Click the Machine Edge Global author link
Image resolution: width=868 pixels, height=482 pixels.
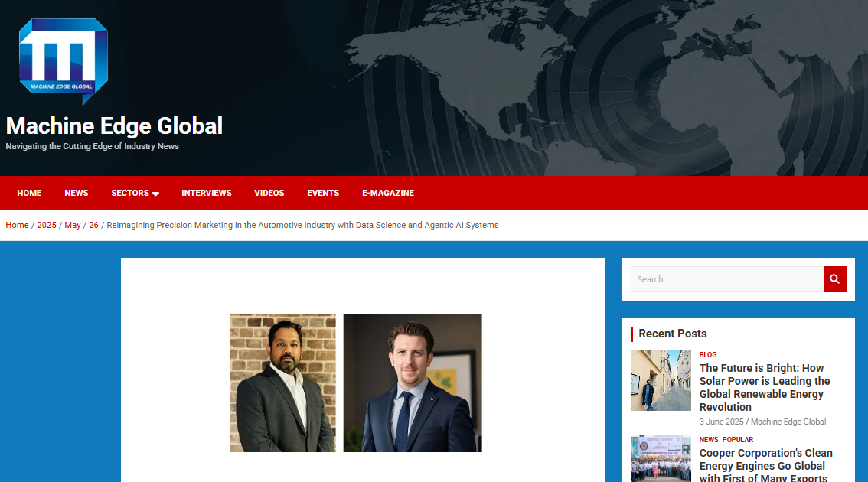coord(788,422)
